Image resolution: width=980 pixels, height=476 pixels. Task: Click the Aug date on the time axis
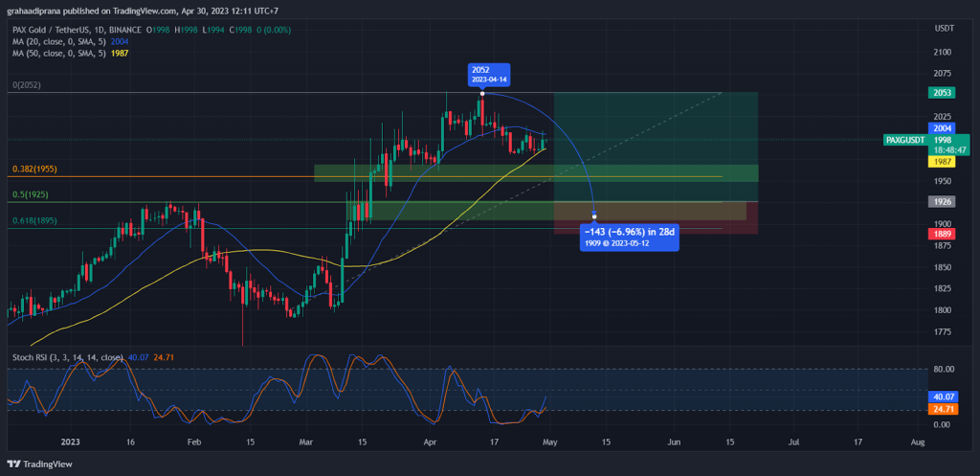pyautogui.click(x=918, y=442)
